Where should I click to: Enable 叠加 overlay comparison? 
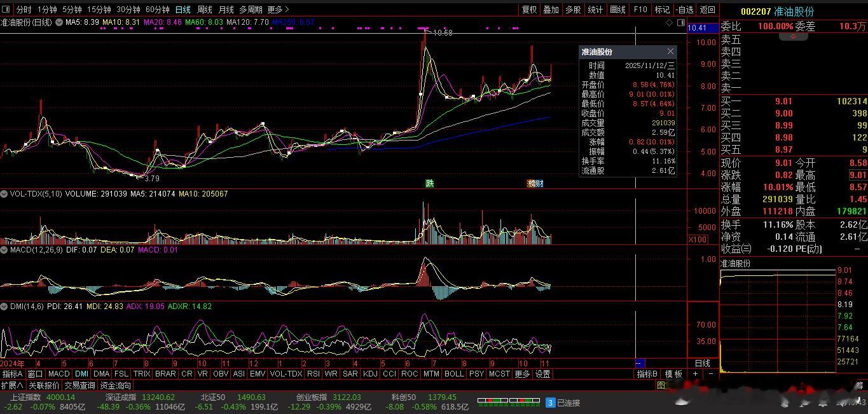[x=551, y=10]
